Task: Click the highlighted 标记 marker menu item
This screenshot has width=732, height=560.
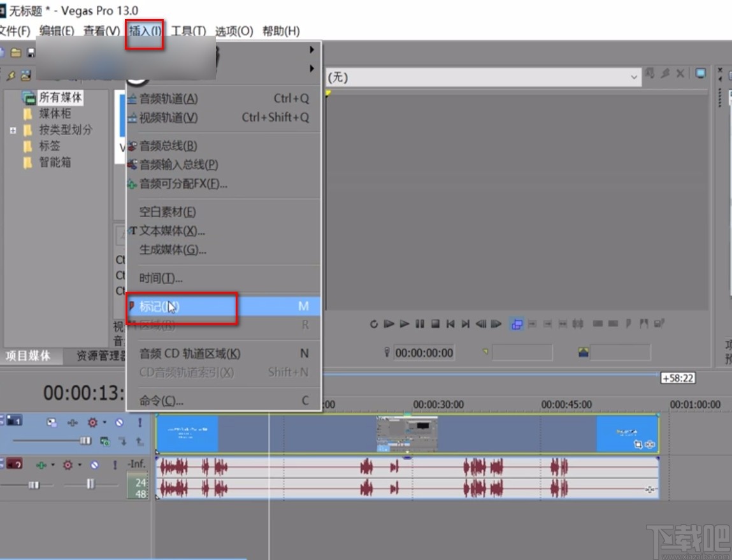Action: pyautogui.click(x=224, y=306)
